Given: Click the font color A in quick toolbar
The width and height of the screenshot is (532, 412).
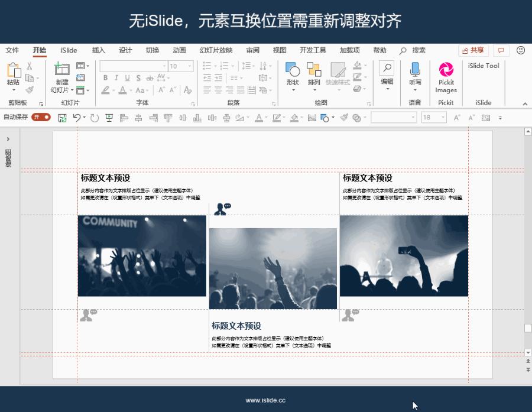Looking at the screenshot, I should [259, 118].
